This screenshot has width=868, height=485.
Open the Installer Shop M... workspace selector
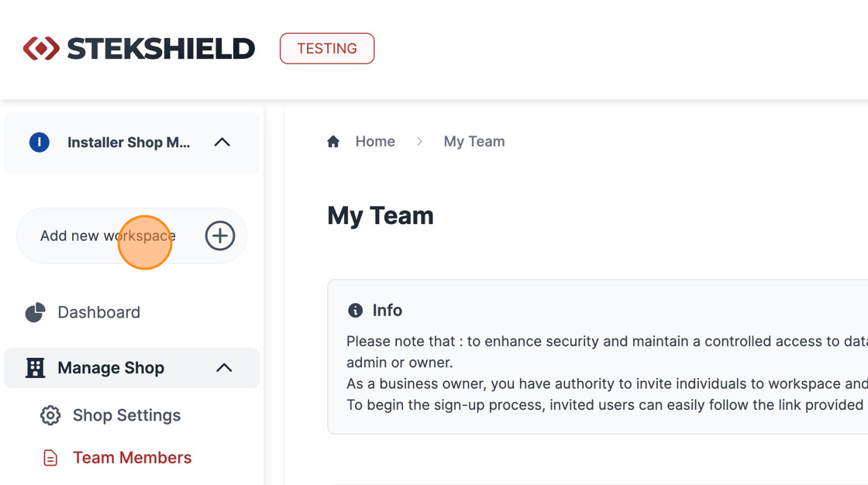click(132, 143)
